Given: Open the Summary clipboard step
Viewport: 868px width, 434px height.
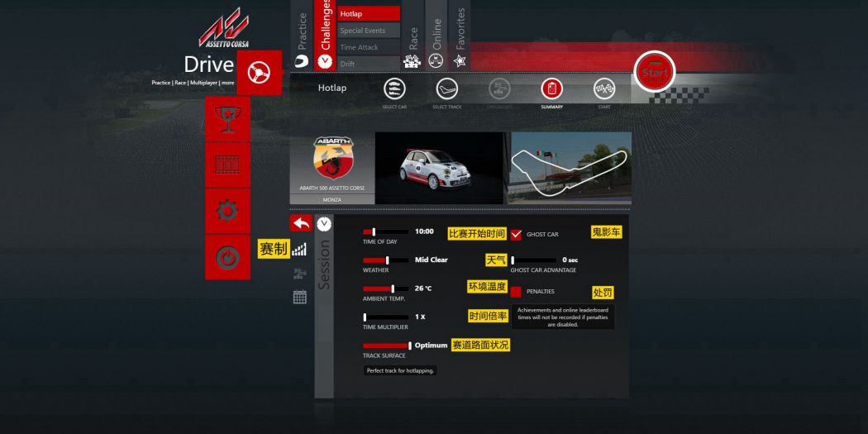Looking at the screenshot, I should (552, 88).
